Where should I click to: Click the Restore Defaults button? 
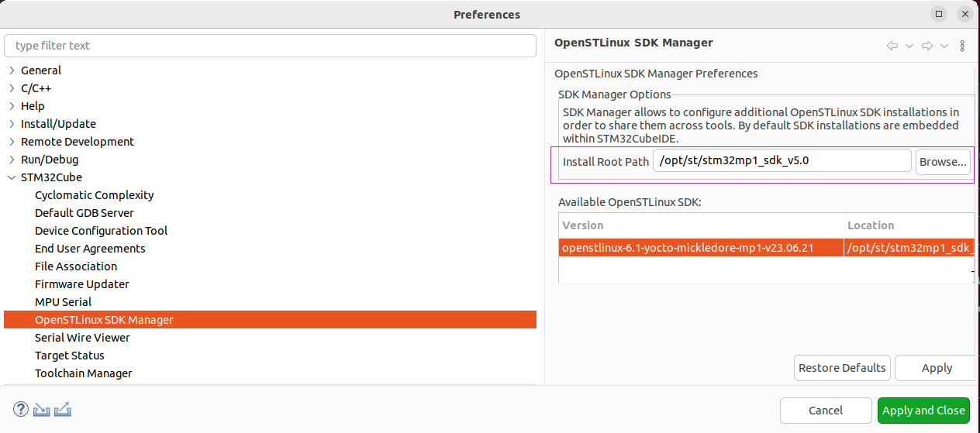coord(842,368)
